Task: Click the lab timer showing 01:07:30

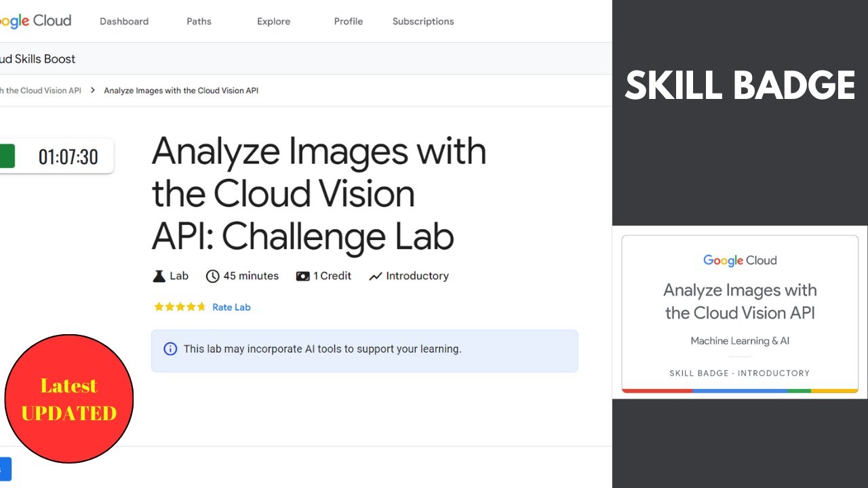Action: (x=68, y=157)
